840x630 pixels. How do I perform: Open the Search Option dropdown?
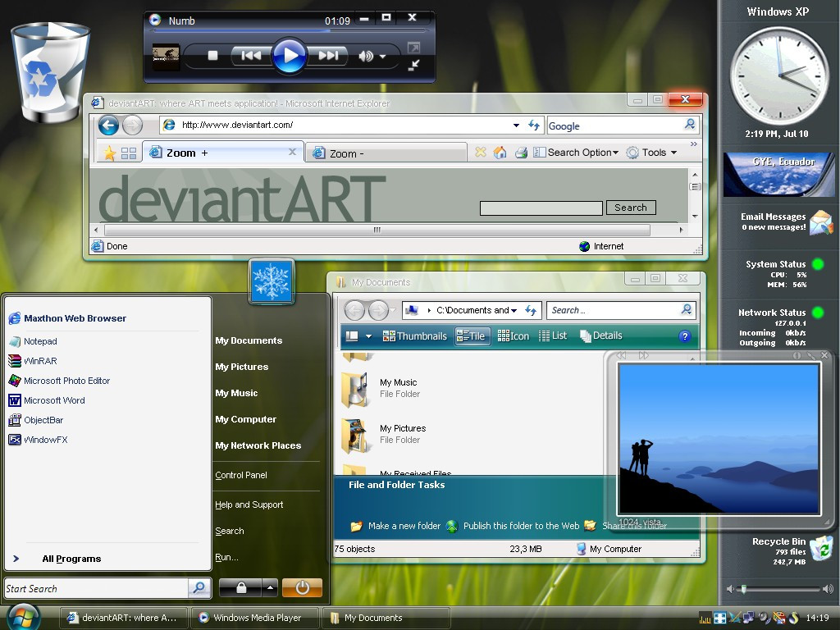coord(577,153)
